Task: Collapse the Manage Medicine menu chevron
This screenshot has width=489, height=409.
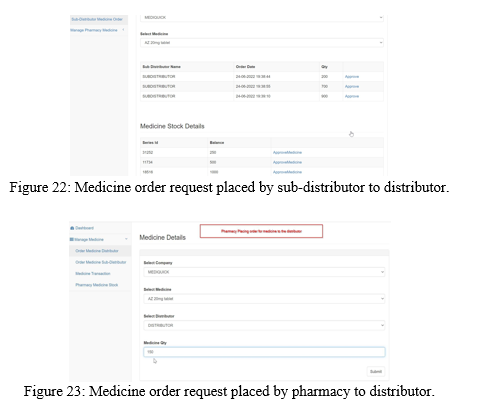Action: [x=126, y=239]
